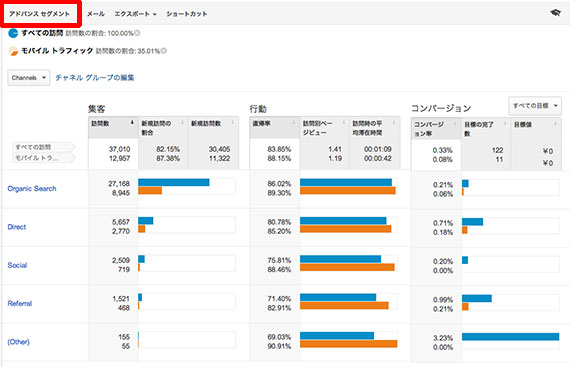Click the 1,521 Referral visits value
The width and height of the screenshot is (570, 367).
point(121,299)
